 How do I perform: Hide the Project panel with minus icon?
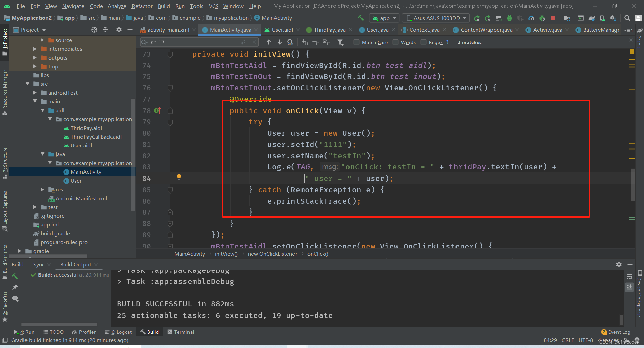pos(130,30)
